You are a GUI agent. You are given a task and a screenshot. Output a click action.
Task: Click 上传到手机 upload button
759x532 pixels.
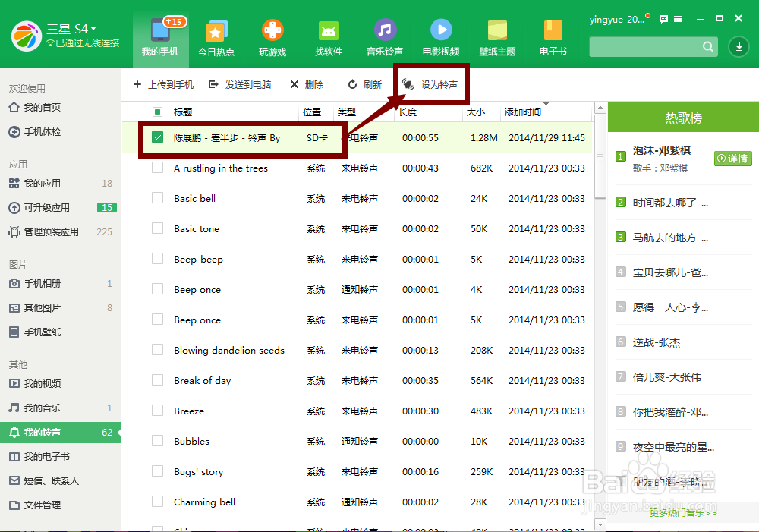point(164,85)
